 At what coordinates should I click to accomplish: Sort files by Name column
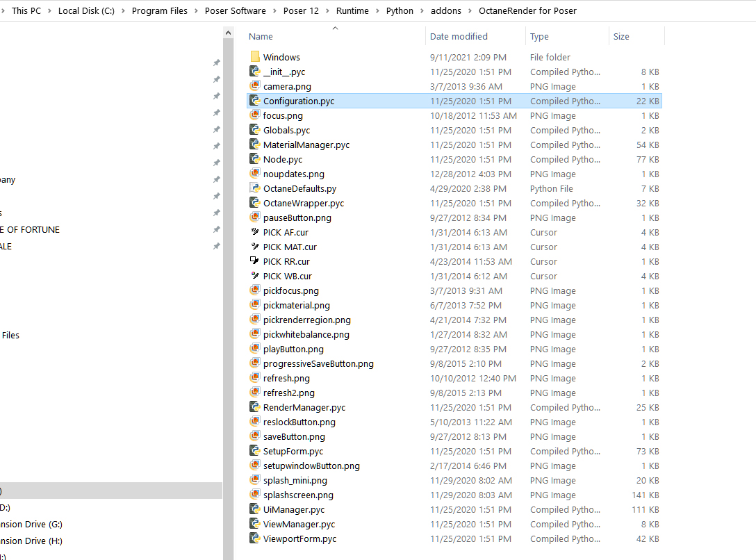[x=261, y=37]
